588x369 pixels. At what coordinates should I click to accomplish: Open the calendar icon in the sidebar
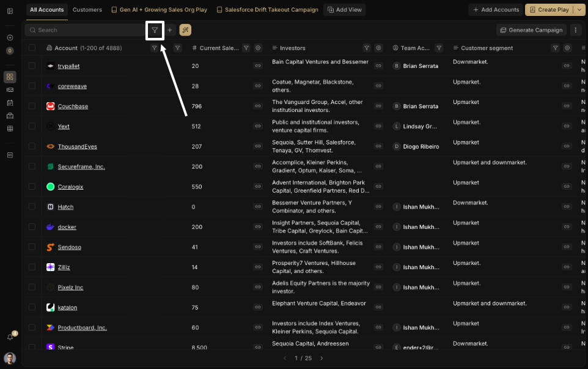[x=10, y=102]
